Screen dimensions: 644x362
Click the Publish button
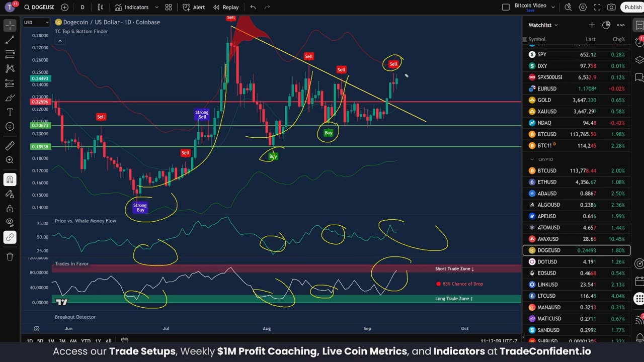tap(633, 7)
